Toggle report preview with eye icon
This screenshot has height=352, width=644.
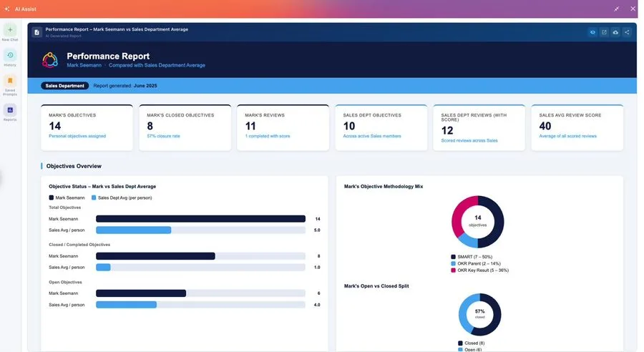click(592, 32)
